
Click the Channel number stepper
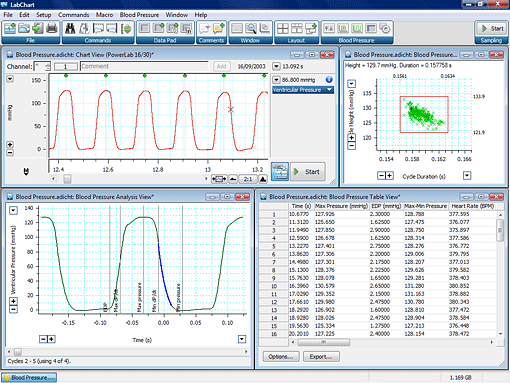click(48, 66)
